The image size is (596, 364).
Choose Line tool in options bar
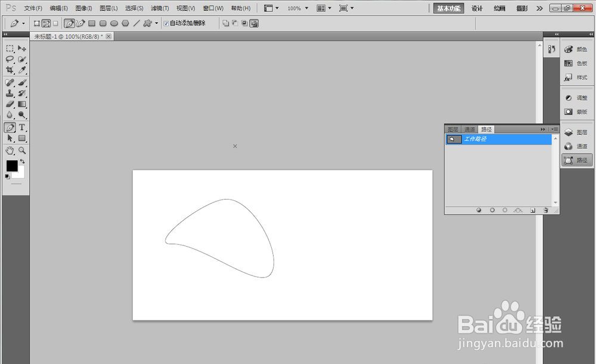click(x=136, y=24)
